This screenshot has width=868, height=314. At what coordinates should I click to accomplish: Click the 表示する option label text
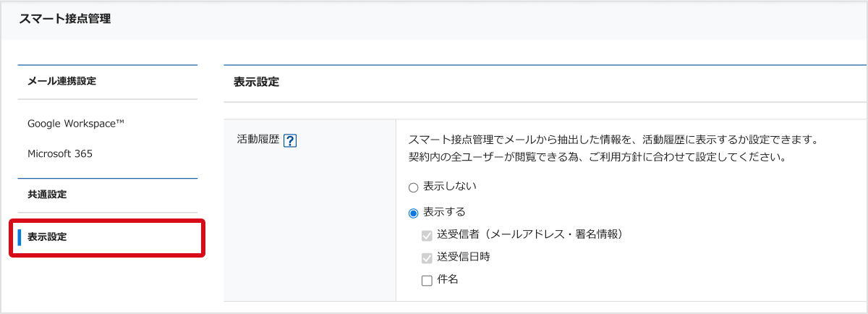click(444, 212)
